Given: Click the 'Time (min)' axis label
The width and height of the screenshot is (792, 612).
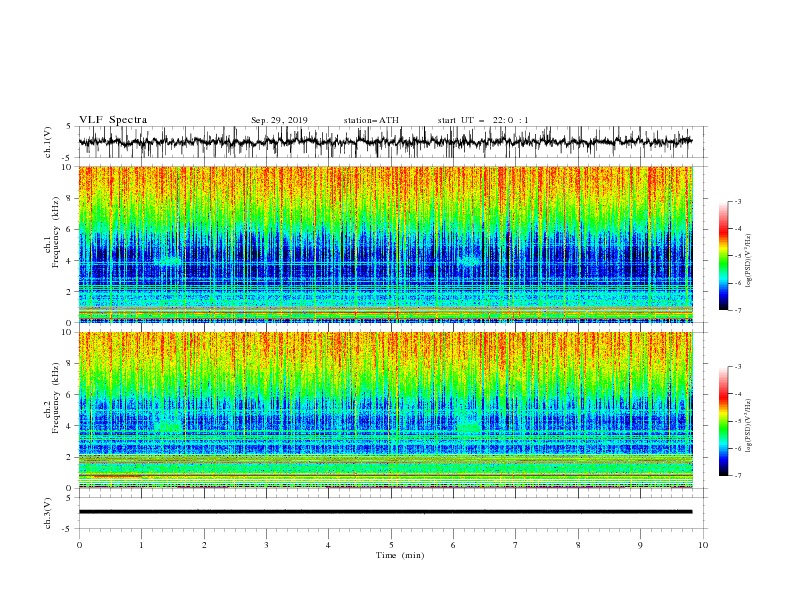Looking at the screenshot, I should [400, 555].
